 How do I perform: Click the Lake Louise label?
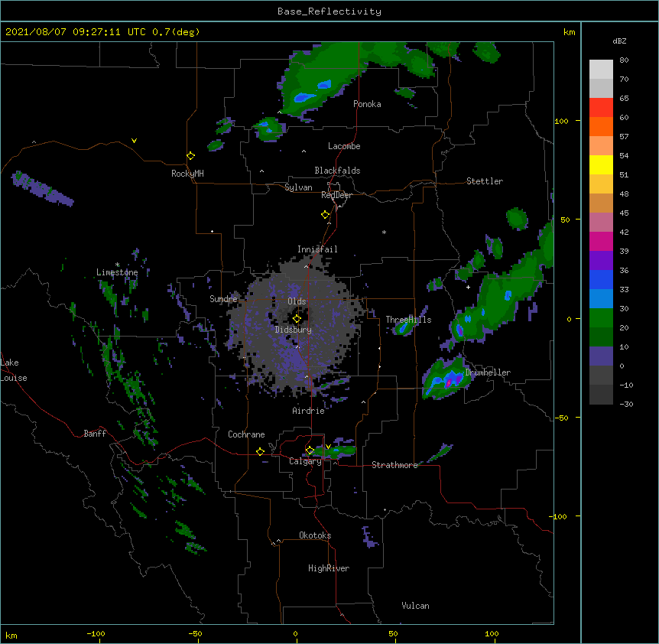(x=14, y=370)
